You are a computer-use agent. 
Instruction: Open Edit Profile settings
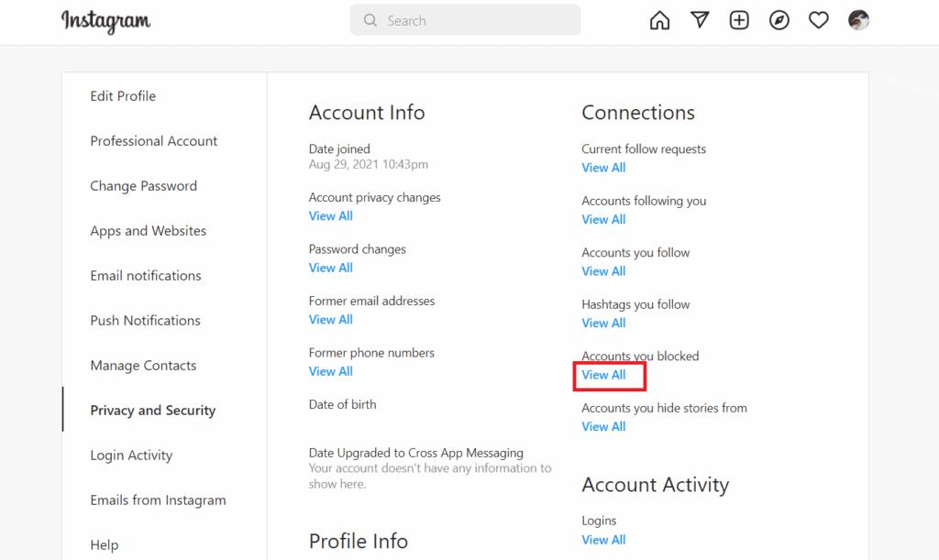click(x=123, y=95)
